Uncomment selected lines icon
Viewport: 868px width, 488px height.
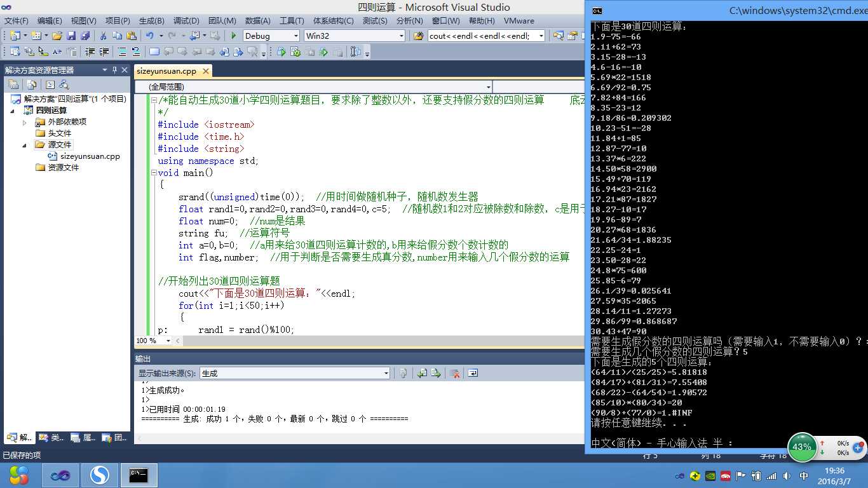pyautogui.click(x=136, y=51)
